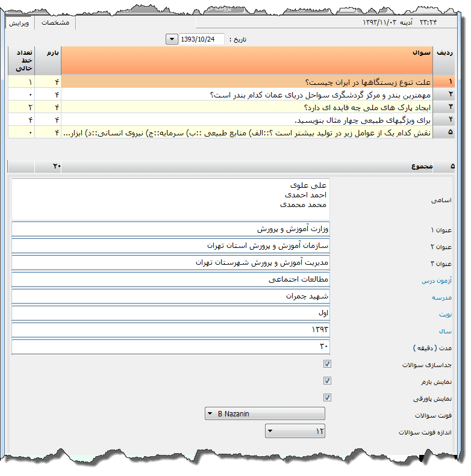
Task: Click the name احمد احمدی in names list
Action: (305, 195)
